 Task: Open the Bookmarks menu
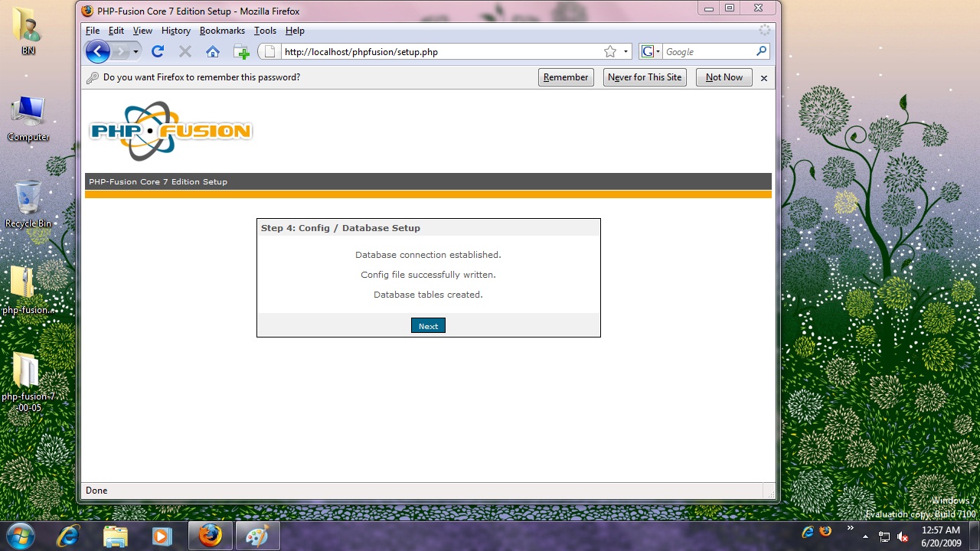(x=222, y=31)
